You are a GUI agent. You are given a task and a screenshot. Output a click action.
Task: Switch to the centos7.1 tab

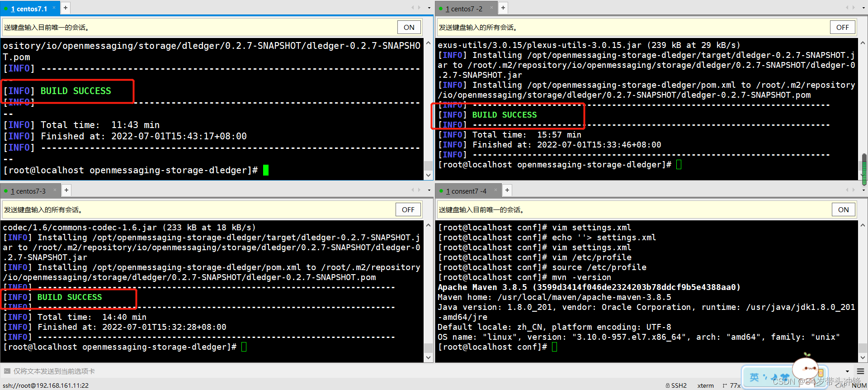pos(29,9)
